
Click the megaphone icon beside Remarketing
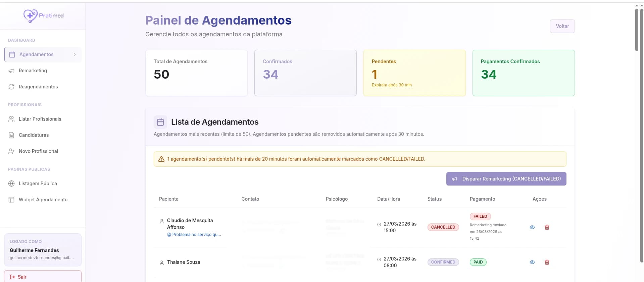[11, 71]
